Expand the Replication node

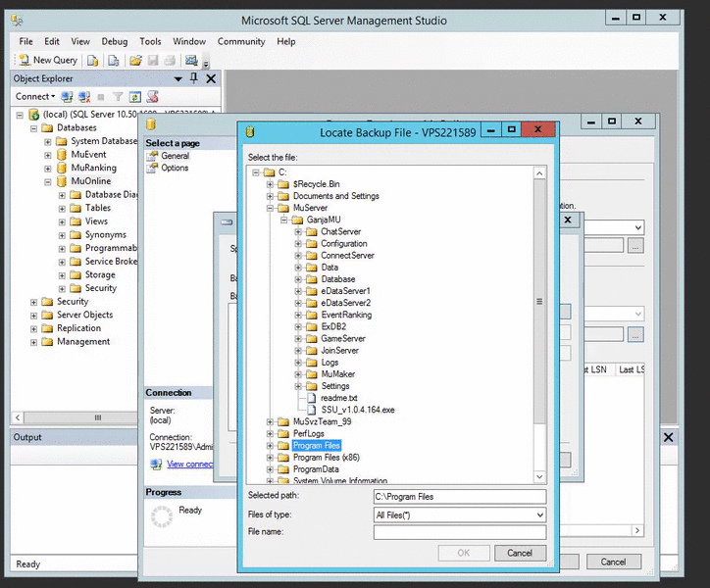click(33, 329)
